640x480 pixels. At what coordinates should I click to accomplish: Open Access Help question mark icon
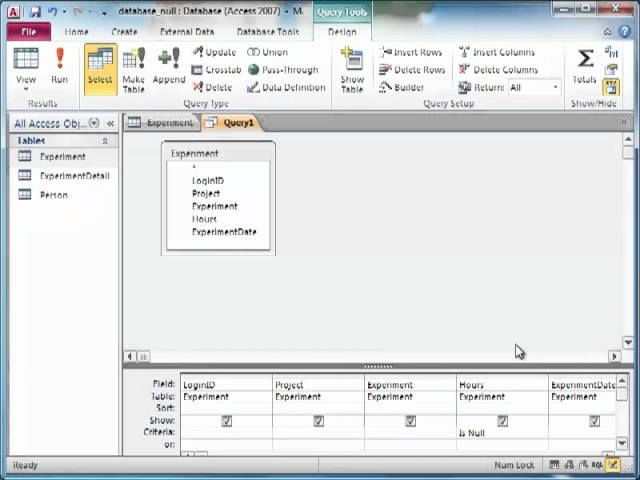[624, 31]
